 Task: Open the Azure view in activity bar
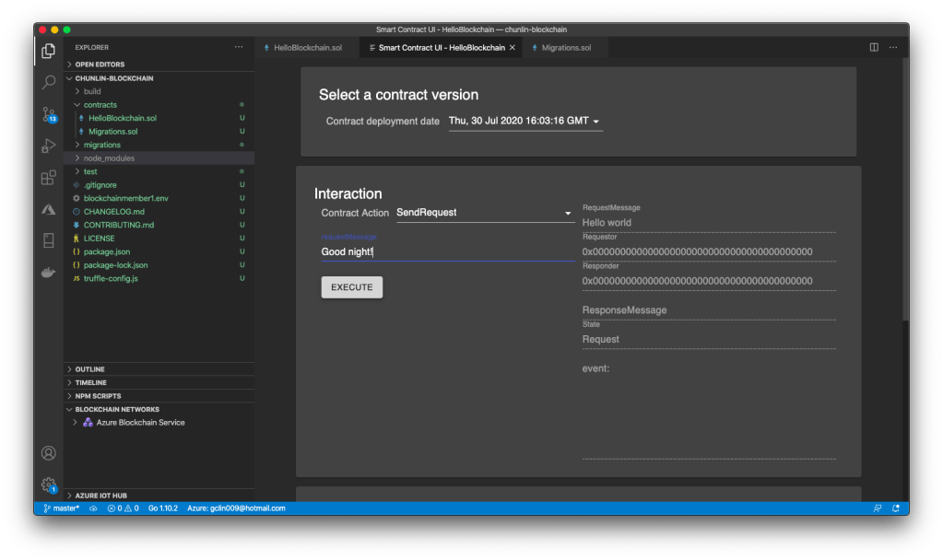pyautogui.click(x=49, y=209)
